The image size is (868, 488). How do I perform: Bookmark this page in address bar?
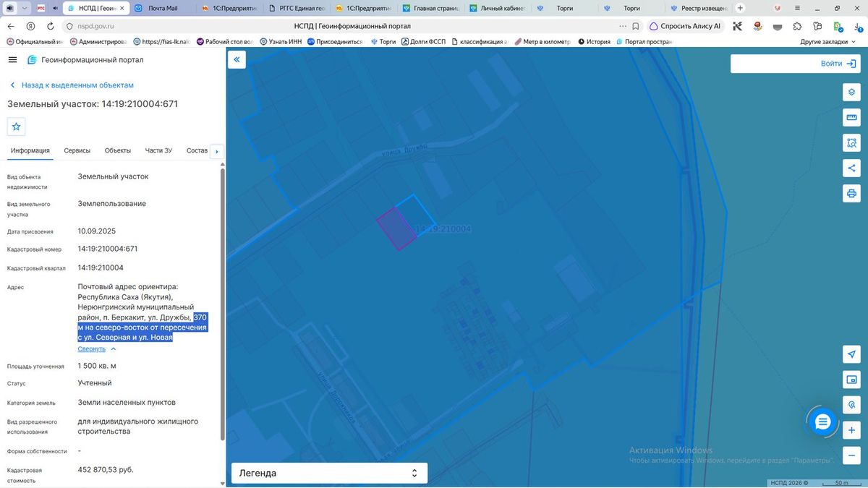tap(634, 26)
